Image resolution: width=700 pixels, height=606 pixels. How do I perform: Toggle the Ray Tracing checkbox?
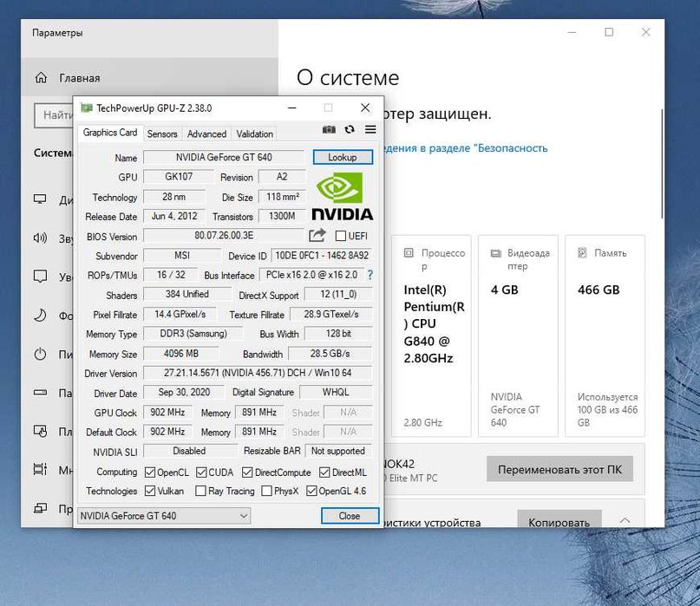[201, 491]
